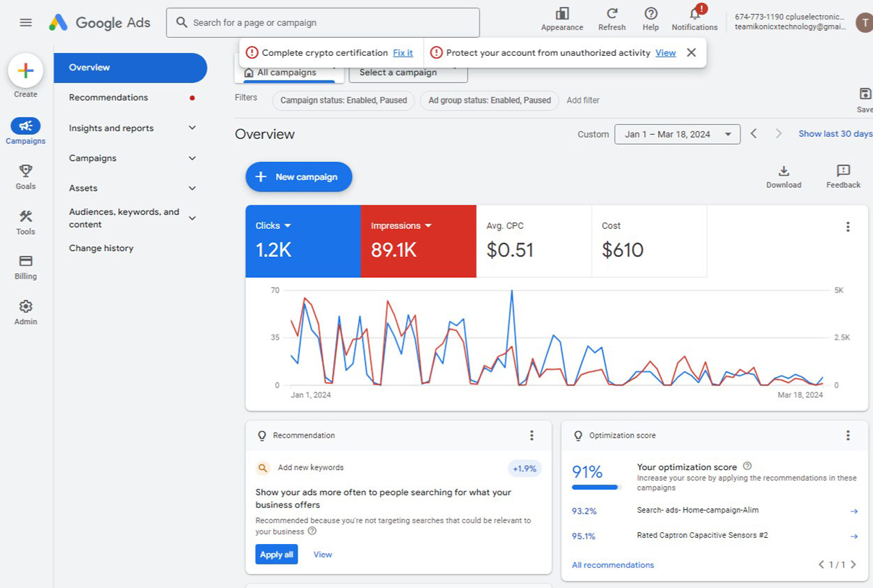Expand Insights and reports menu
The image size is (873, 588).
pos(193,128)
